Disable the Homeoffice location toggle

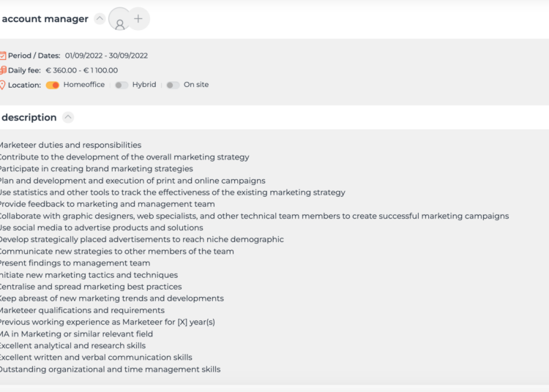click(x=53, y=85)
